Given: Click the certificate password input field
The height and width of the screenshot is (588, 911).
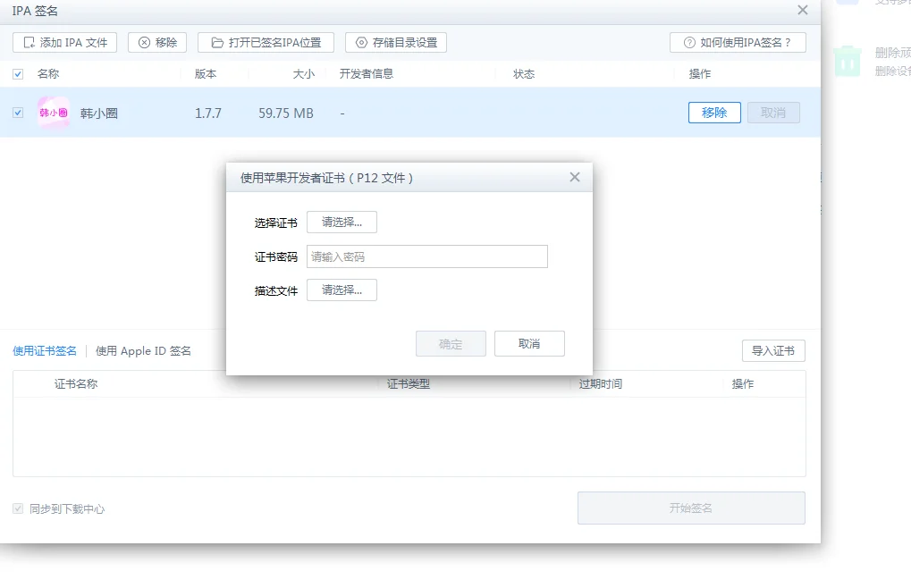Looking at the screenshot, I should click(x=426, y=256).
